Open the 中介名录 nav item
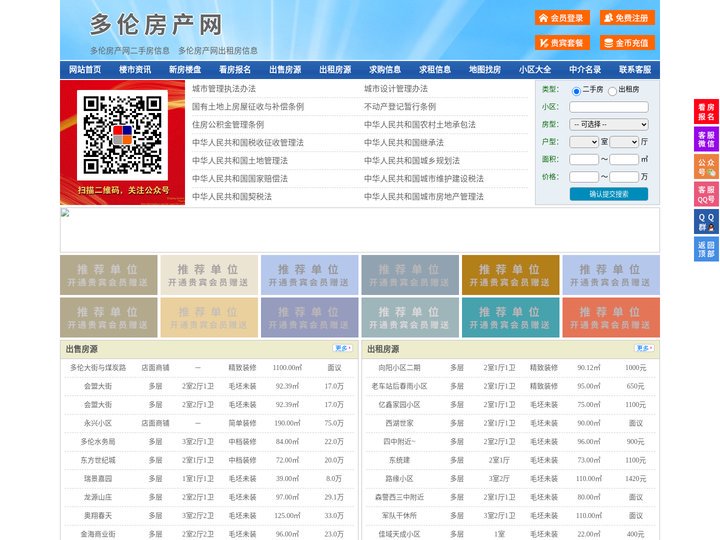The width and height of the screenshot is (720, 540). coord(585,70)
